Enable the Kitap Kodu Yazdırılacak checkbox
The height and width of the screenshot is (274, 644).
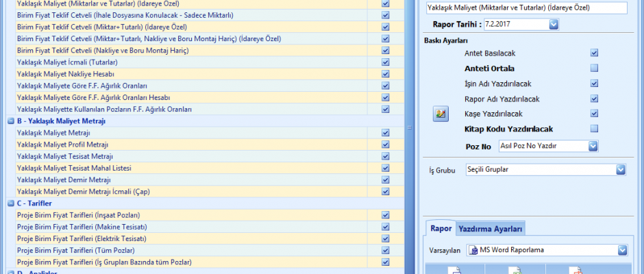point(594,129)
